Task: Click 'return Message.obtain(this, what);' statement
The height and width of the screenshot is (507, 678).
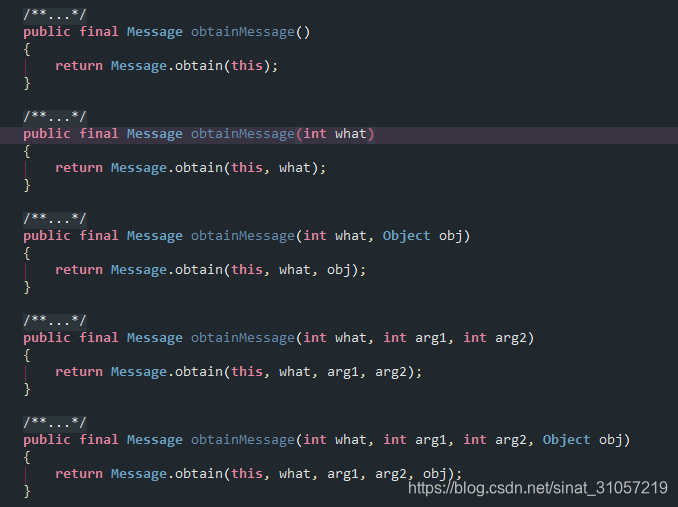Action: click(190, 168)
